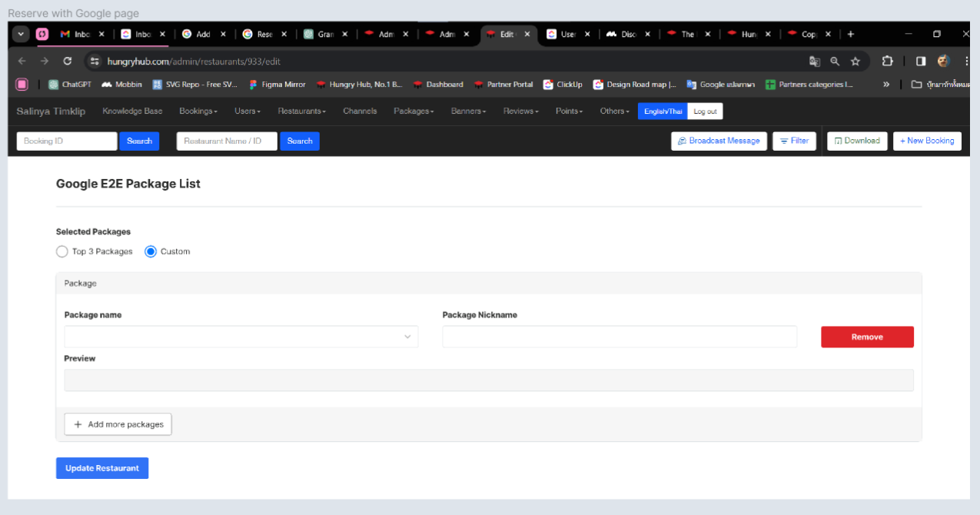Viewport: 980px width, 515px height.
Task: Select the Top 3 Packages radio option
Action: click(x=62, y=251)
